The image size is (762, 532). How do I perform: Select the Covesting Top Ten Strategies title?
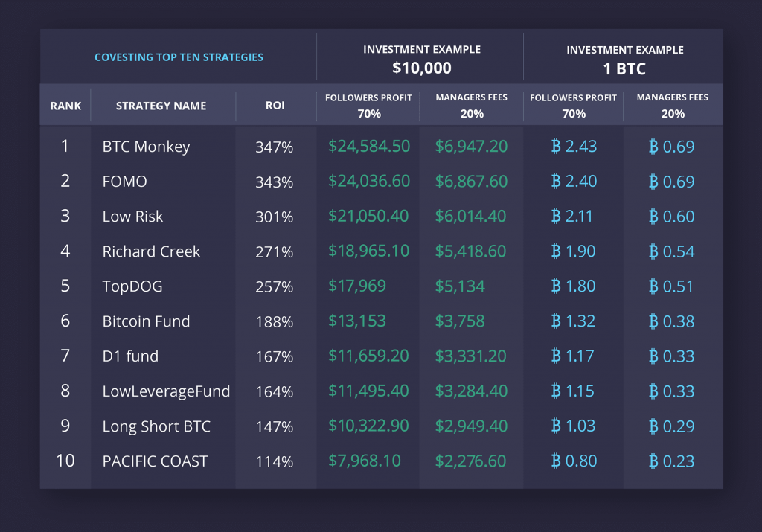point(179,57)
